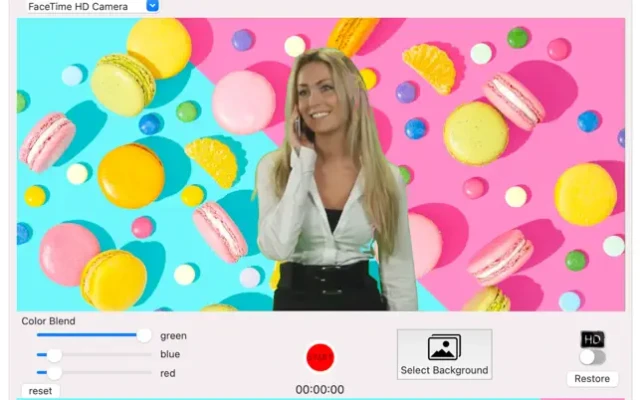Click the 00:00:00 recording timer
The height and width of the screenshot is (400, 640).
point(320,390)
